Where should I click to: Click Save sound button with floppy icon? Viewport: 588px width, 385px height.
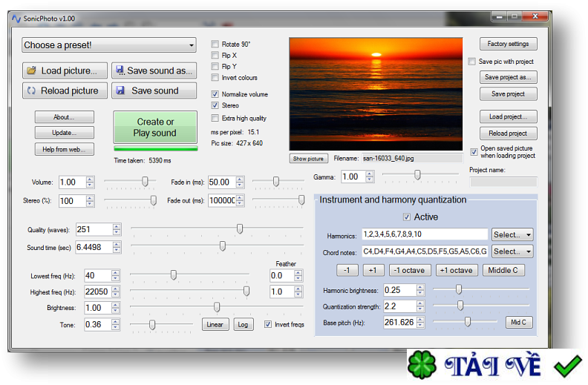click(154, 91)
